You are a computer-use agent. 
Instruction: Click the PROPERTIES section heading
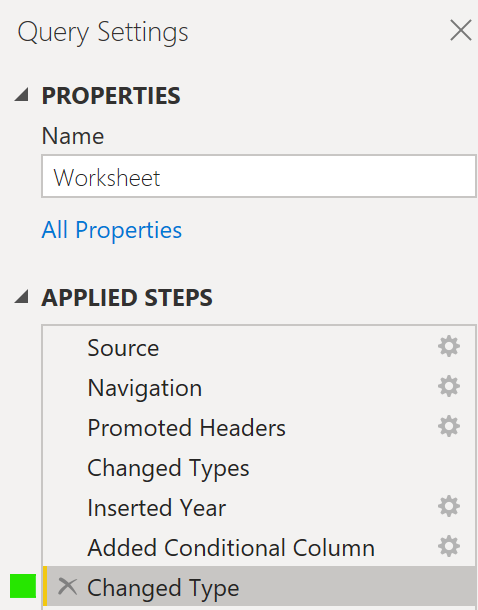(x=111, y=96)
